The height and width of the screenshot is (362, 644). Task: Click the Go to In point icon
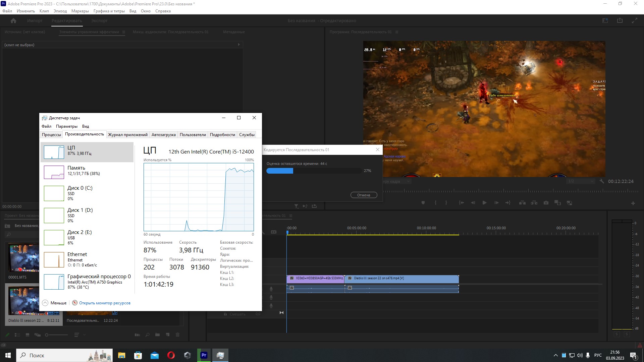click(x=462, y=203)
